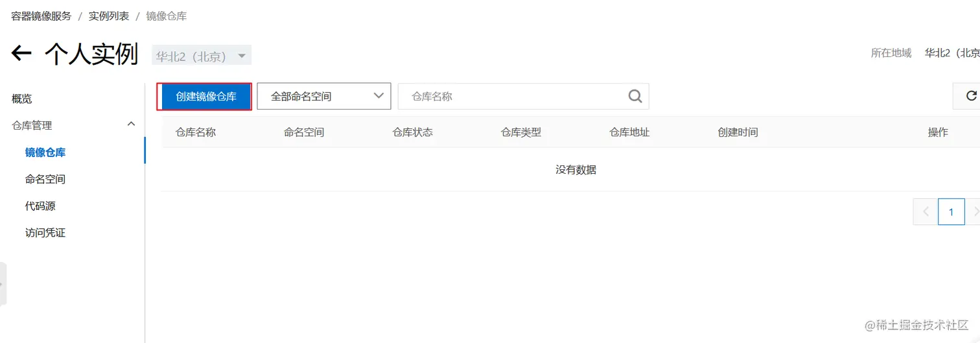Click 创建镜像仓库 button
This screenshot has height=343, width=980.
point(205,97)
